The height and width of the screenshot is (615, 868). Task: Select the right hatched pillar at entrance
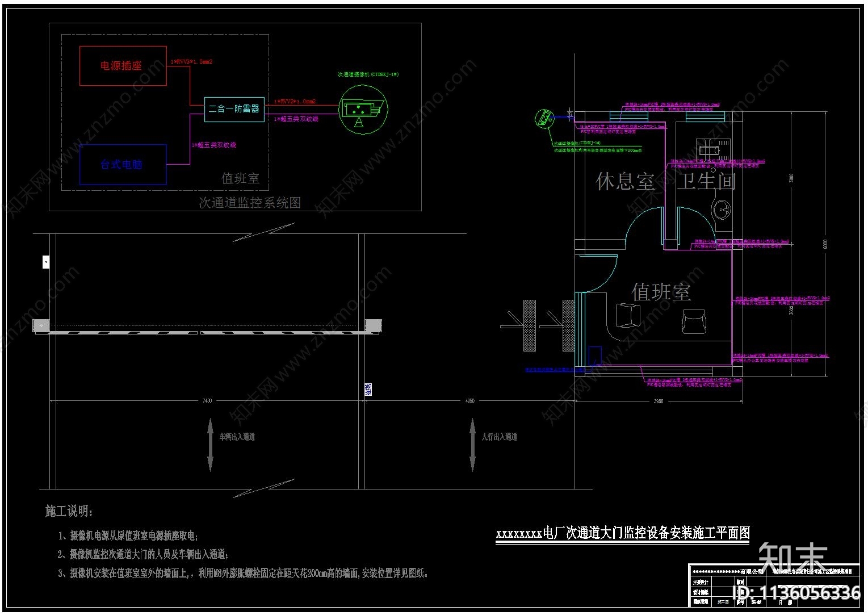pyautogui.click(x=568, y=325)
